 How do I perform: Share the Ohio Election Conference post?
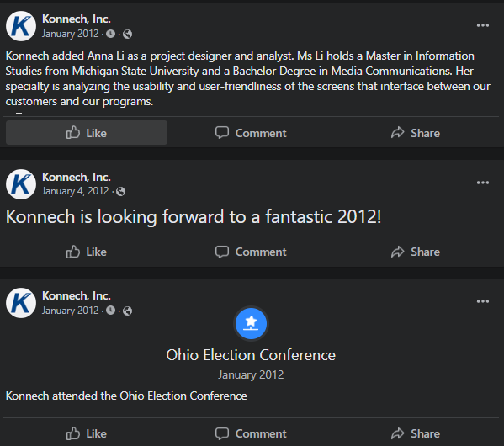416,433
